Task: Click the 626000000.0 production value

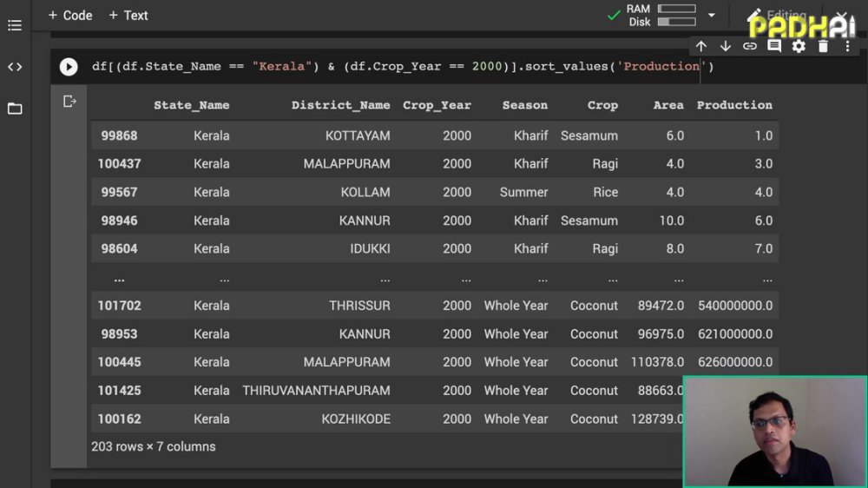Action: [x=735, y=362]
